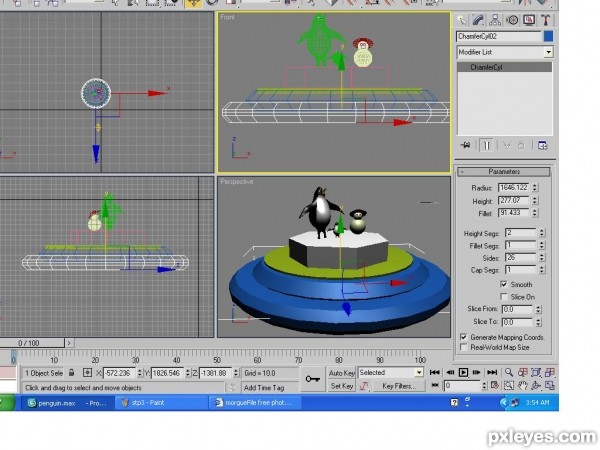The width and height of the screenshot is (600, 450).
Task: Click the Y coordinate field
Action: click(x=168, y=373)
